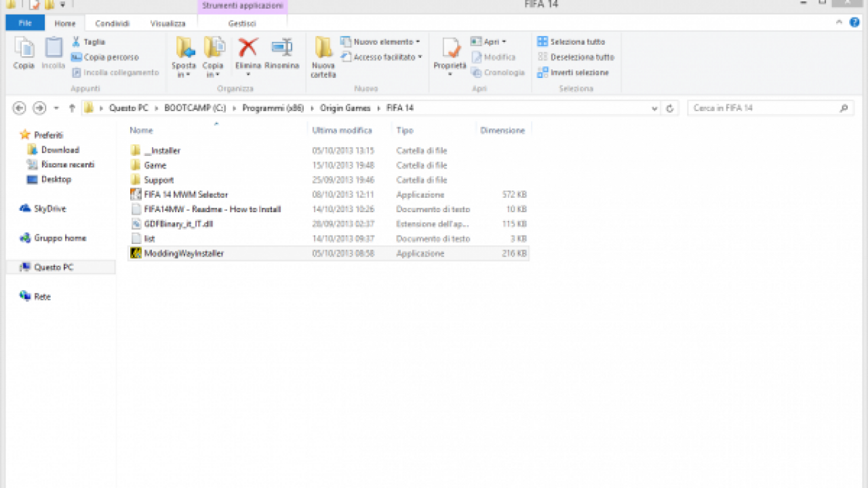Click the Modifica command

[x=493, y=57]
